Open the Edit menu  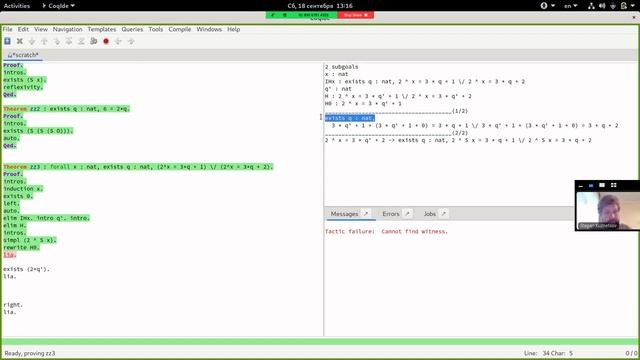click(x=23, y=29)
